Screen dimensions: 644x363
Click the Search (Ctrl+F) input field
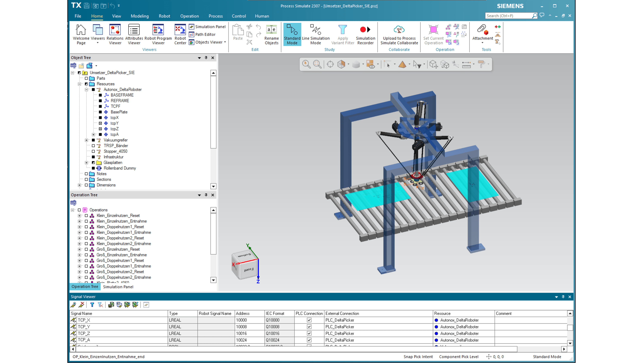pos(508,16)
